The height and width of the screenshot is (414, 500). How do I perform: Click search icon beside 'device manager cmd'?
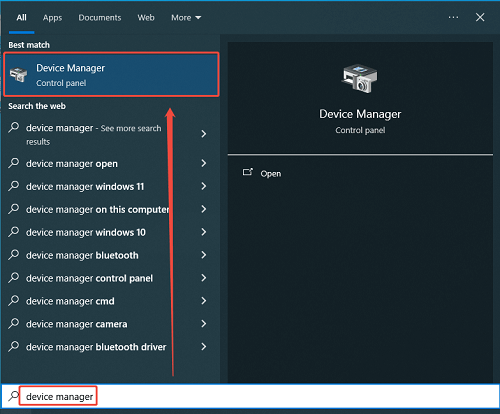coord(14,300)
